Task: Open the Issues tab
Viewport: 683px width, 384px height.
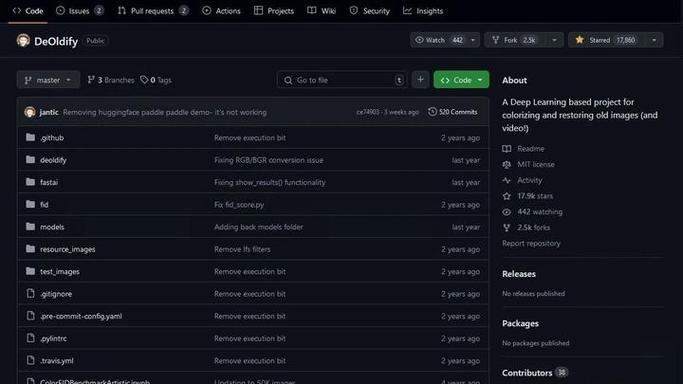Action: pos(80,11)
